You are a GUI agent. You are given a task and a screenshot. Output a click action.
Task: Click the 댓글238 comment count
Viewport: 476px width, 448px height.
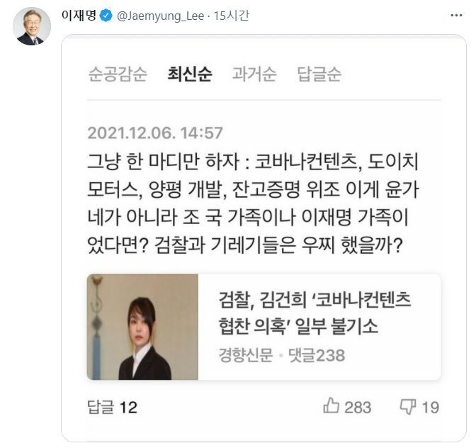pos(317,355)
